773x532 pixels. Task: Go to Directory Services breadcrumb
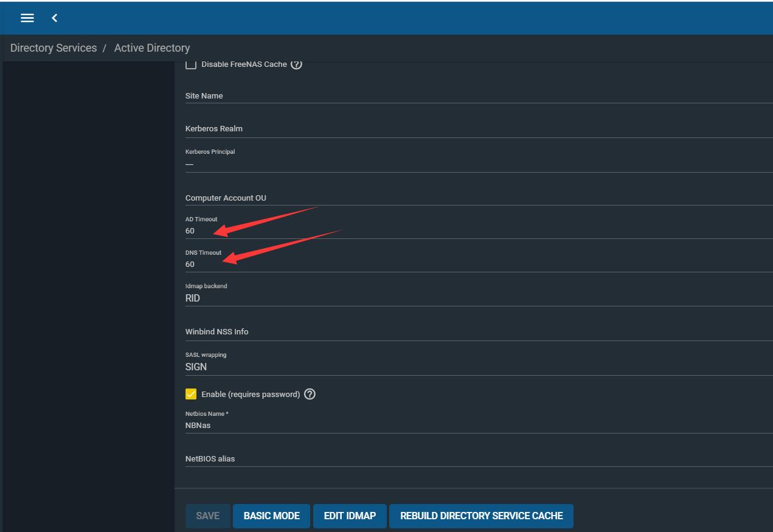point(54,48)
